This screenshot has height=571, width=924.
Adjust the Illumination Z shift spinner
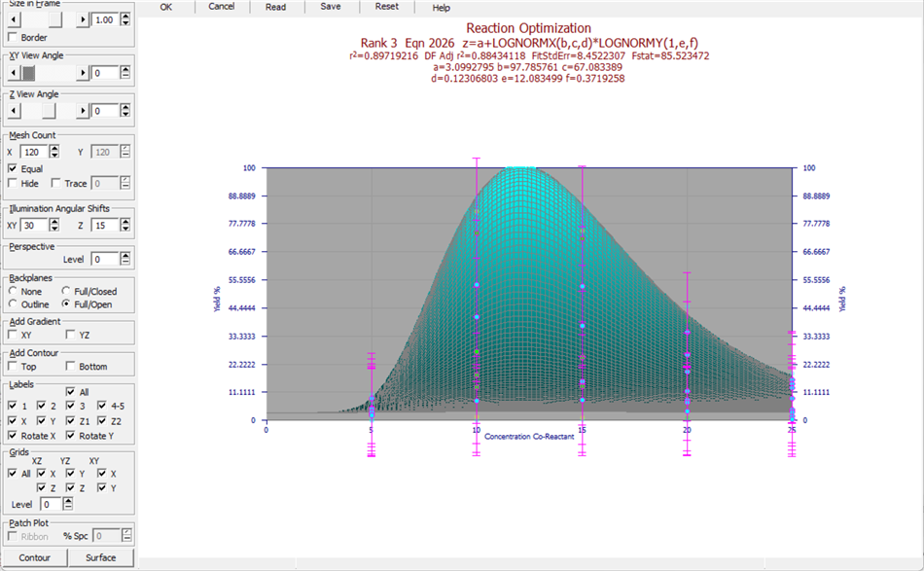click(124, 225)
